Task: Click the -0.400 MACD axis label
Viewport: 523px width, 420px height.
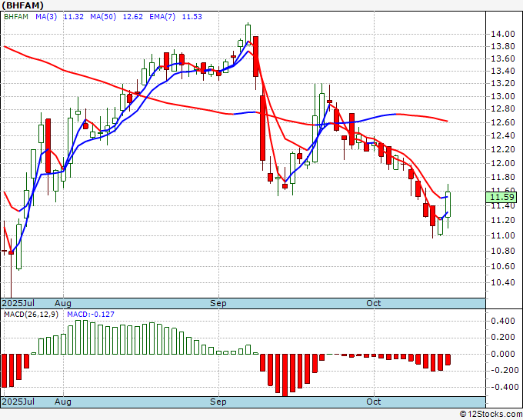Action: pos(503,387)
